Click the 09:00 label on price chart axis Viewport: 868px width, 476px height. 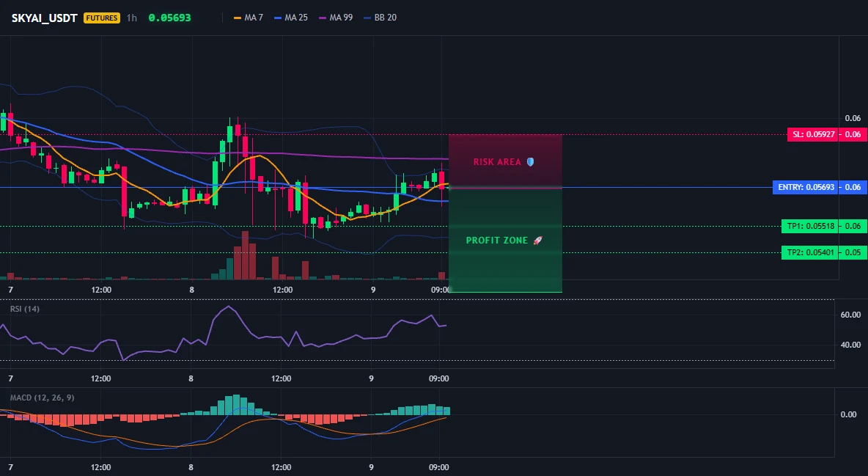pos(440,290)
